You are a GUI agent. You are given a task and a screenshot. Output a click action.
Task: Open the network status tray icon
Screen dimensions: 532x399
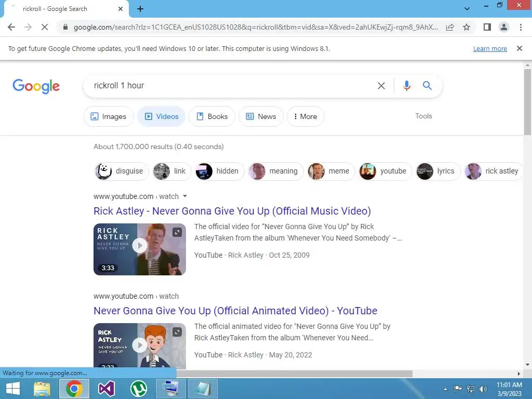[471, 389]
